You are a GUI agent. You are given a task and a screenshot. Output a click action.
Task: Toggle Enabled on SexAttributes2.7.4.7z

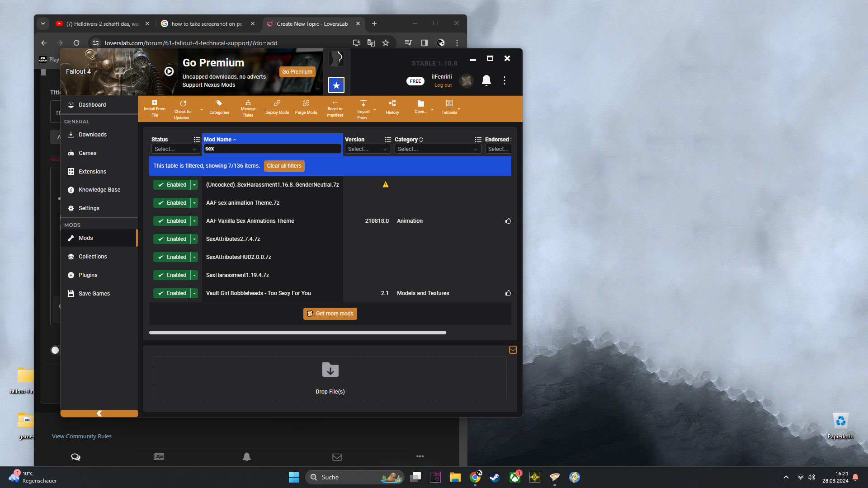tap(172, 239)
